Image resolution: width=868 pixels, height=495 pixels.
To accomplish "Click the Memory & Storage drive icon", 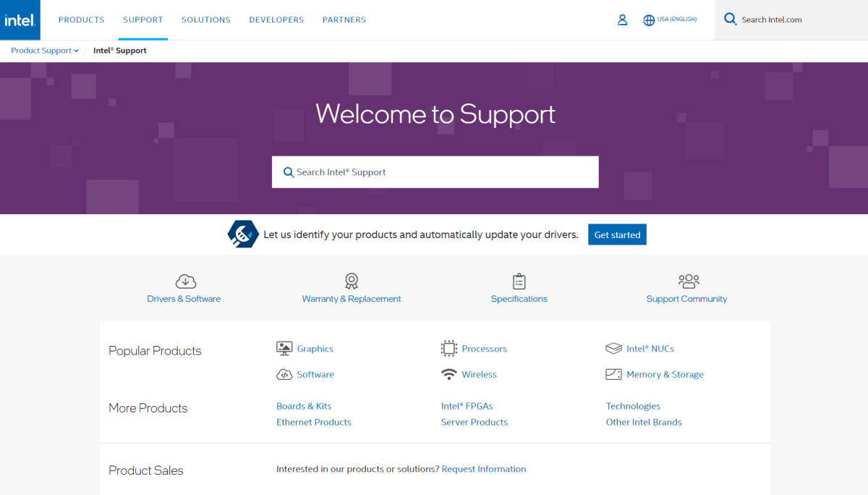I will 613,375.
